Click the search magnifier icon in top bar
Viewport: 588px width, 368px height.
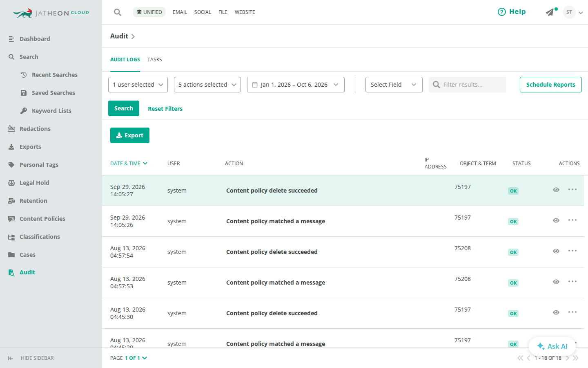[x=118, y=12]
